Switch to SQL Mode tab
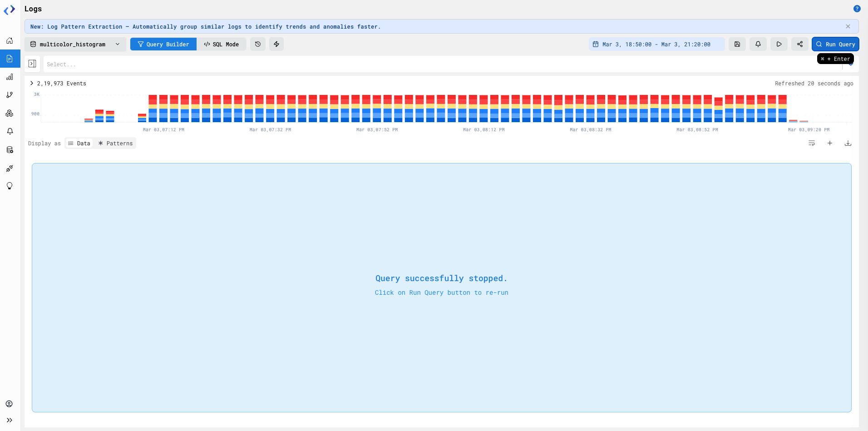 222,44
